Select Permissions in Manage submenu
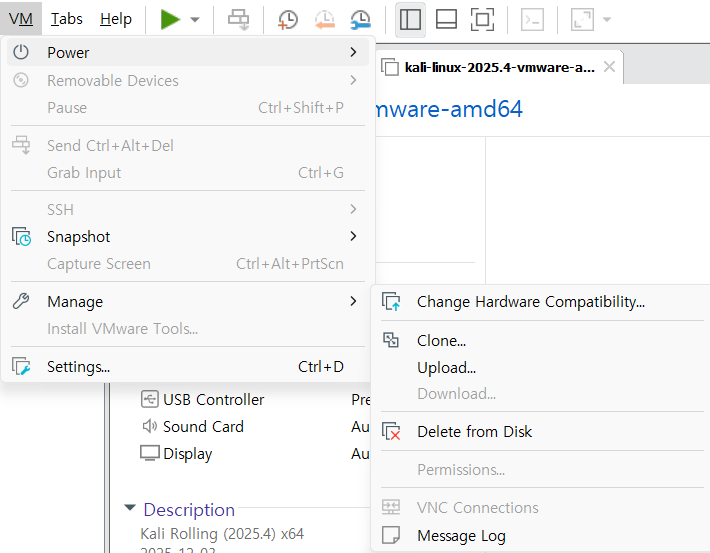The image size is (710, 553). [540, 470]
